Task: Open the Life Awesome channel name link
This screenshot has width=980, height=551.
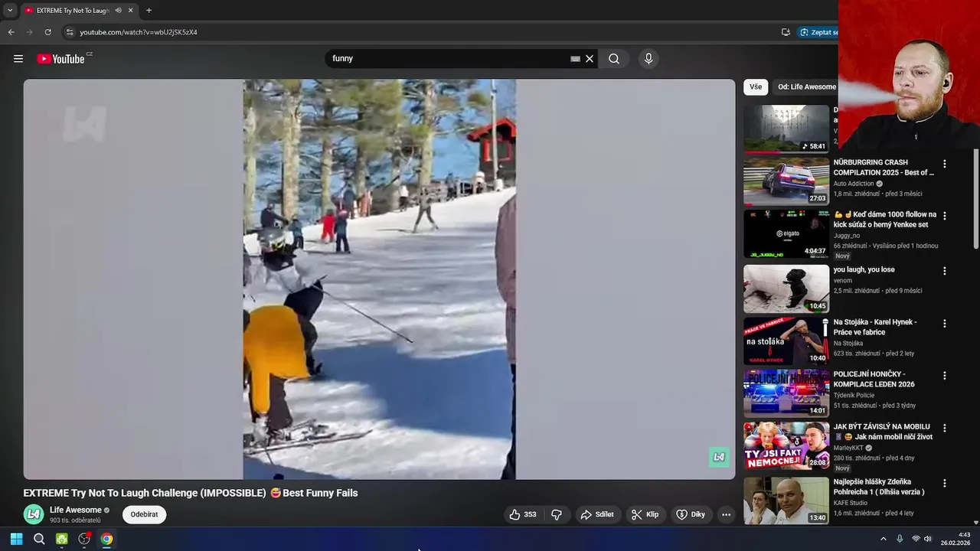Action: tap(76, 510)
